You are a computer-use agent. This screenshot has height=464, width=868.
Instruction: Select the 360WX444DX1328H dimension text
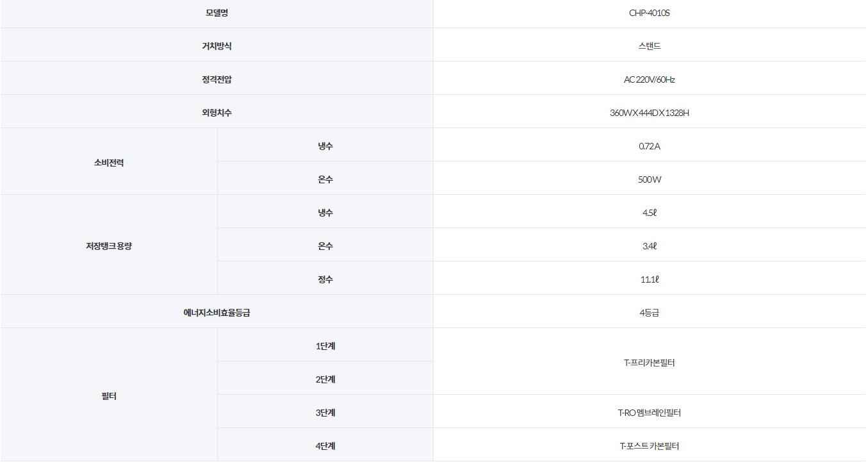click(x=649, y=113)
